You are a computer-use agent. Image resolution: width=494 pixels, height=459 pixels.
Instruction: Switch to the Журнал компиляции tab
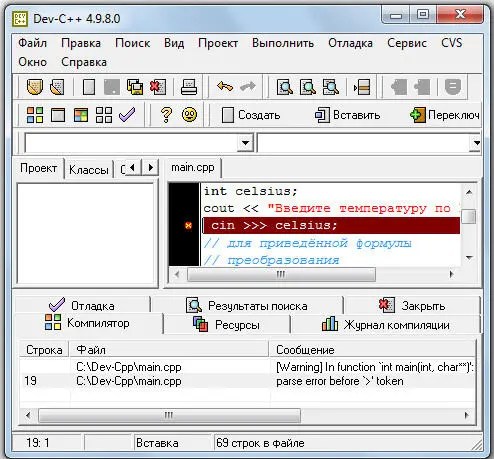(x=385, y=324)
